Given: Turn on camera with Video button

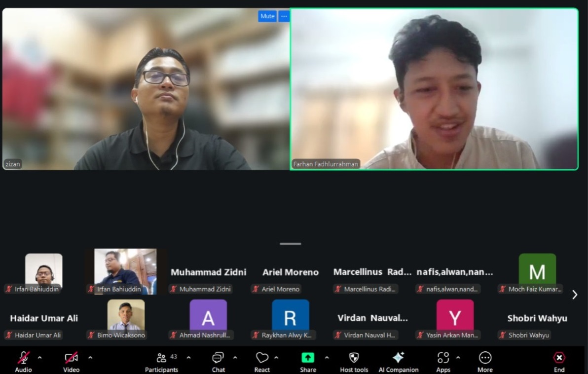Looking at the screenshot, I should tap(71, 358).
